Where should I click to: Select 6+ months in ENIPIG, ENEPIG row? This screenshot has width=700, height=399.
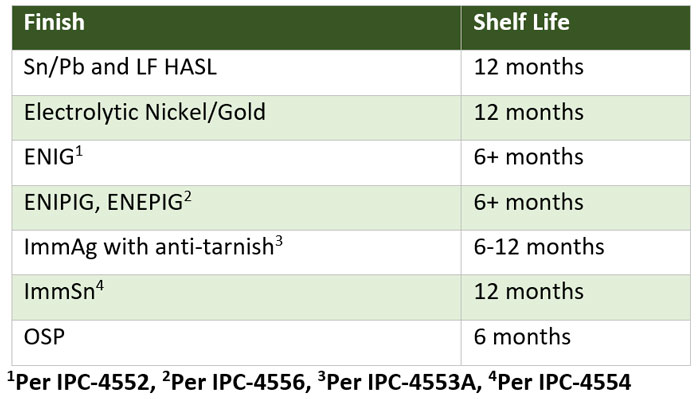[x=575, y=208]
